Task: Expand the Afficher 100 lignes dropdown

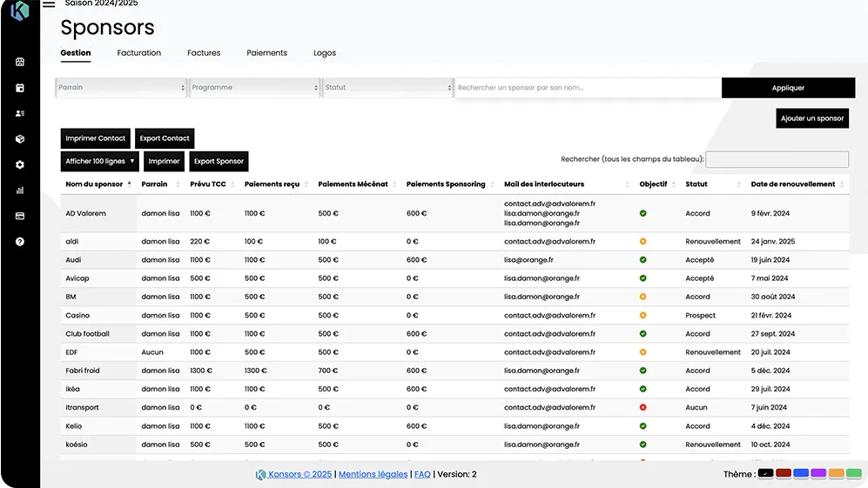Action: pos(99,161)
